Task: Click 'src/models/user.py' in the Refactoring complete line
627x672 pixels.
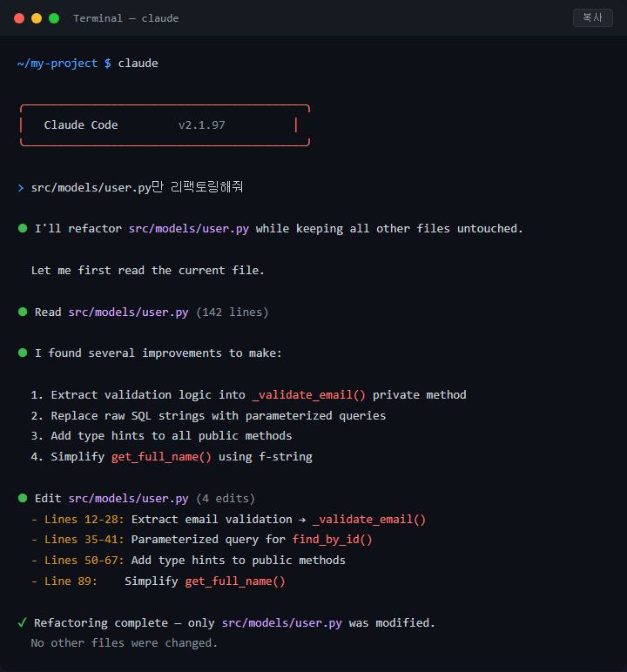Action: (x=282, y=623)
